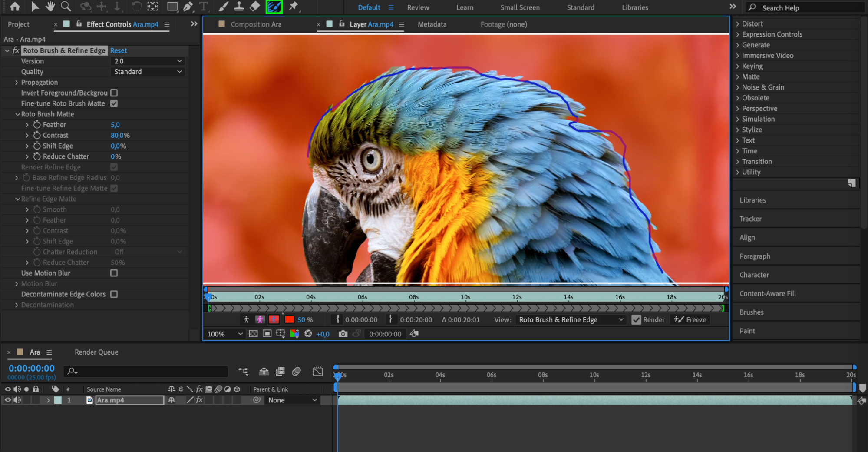Select the Roto Brush tool

[x=274, y=7]
